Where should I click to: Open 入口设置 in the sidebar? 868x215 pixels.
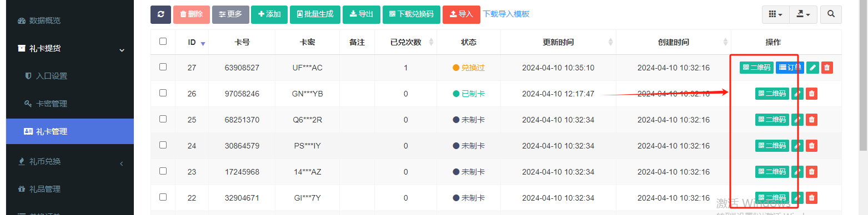[70, 76]
